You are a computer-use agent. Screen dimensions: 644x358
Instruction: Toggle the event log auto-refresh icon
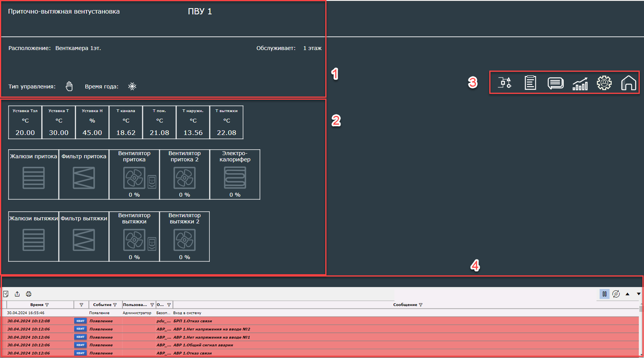[x=616, y=294]
